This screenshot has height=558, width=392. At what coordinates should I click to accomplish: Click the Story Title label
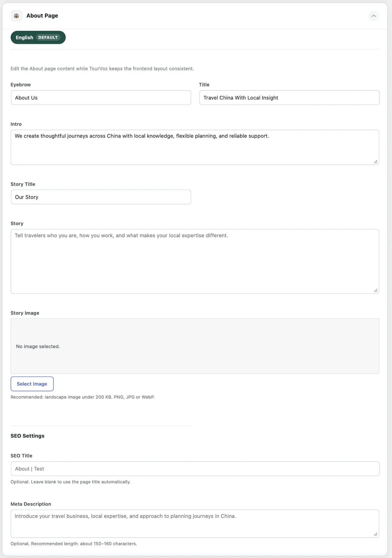point(23,184)
